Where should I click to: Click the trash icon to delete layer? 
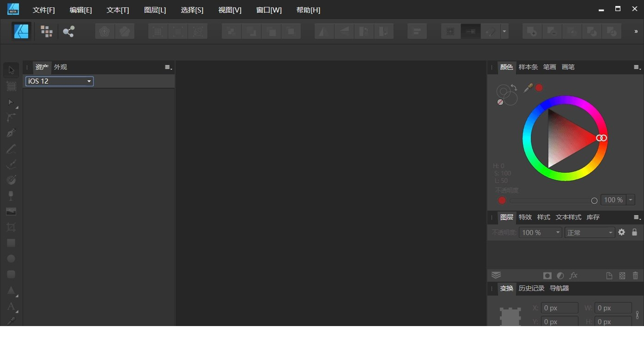tap(635, 275)
